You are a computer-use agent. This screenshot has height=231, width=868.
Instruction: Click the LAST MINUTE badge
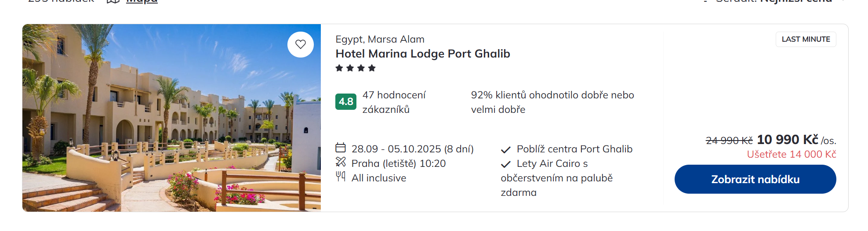pyautogui.click(x=806, y=39)
